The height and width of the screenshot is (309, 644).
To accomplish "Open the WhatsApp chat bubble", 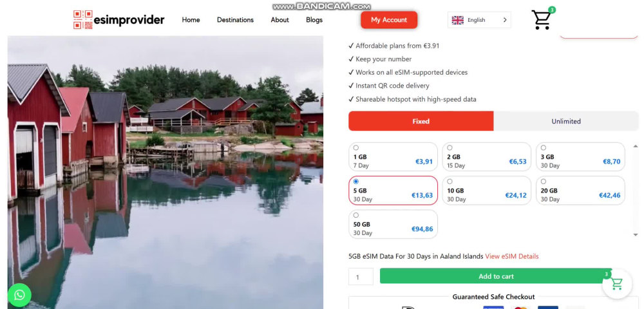I will click(19, 295).
